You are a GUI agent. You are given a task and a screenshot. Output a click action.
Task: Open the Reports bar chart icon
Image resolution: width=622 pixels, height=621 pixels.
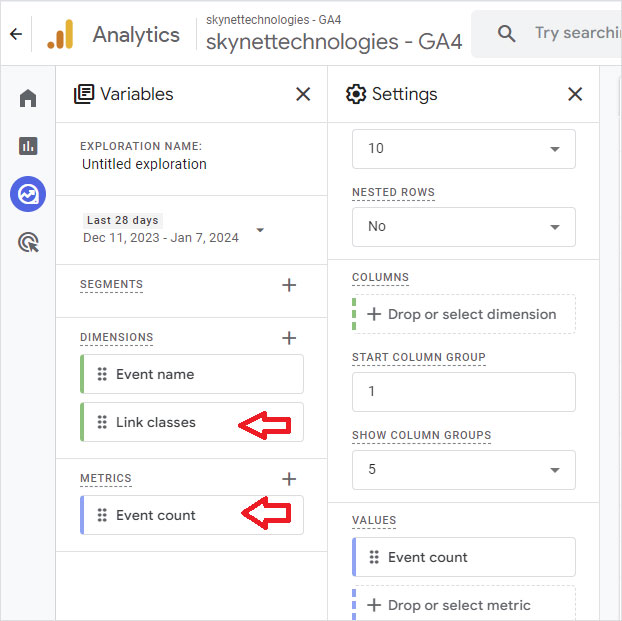click(x=28, y=146)
